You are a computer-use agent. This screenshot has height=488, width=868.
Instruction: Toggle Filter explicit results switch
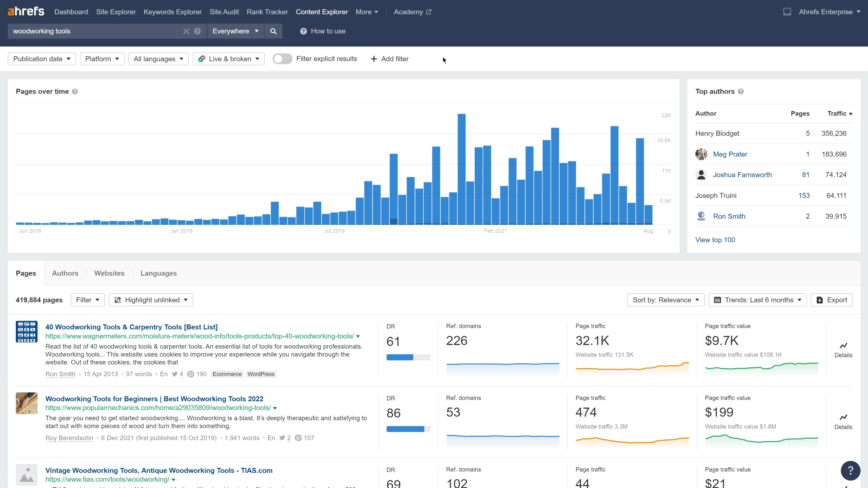pyautogui.click(x=282, y=59)
